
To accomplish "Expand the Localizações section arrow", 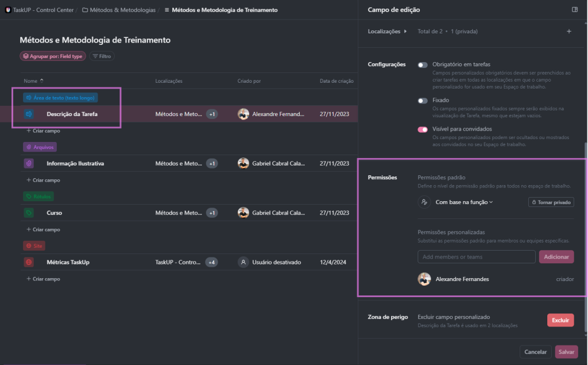I will tap(405, 32).
